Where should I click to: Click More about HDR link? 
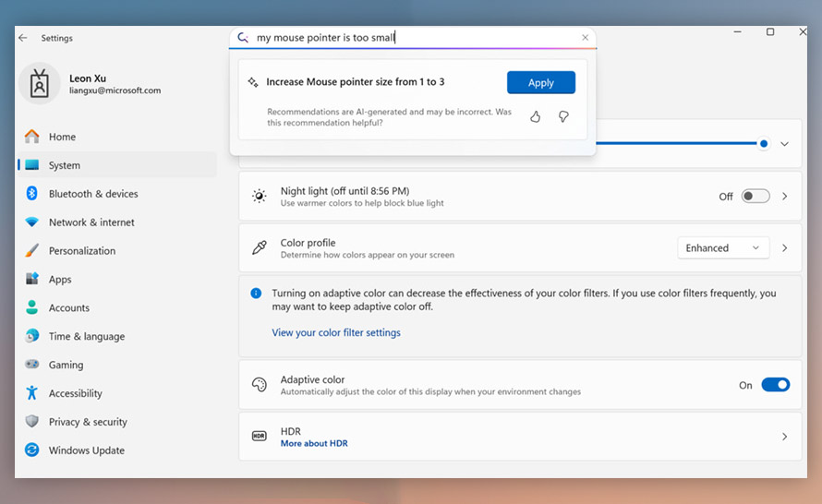tap(314, 443)
